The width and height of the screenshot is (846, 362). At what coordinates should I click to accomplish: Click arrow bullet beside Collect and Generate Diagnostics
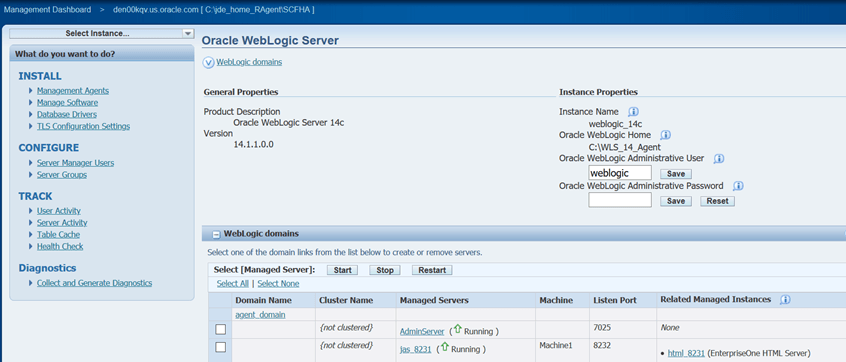click(x=31, y=283)
